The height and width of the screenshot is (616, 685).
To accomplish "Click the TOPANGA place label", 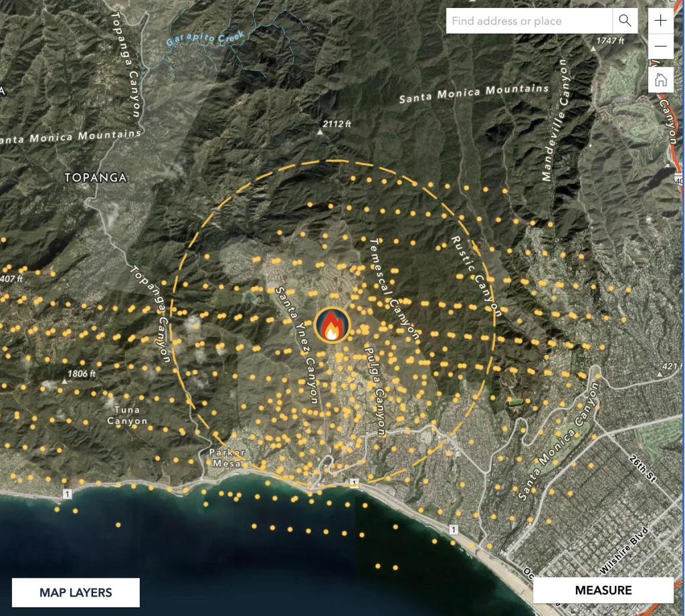I will pyautogui.click(x=95, y=178).
